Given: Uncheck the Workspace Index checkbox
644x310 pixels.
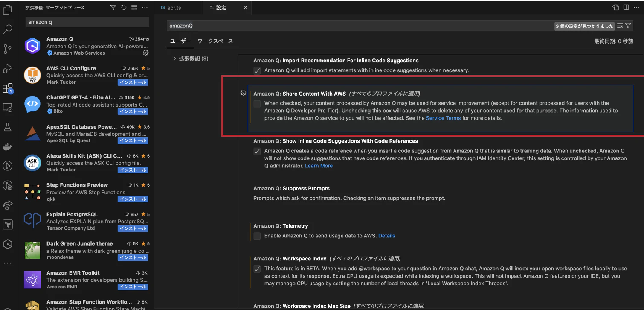Looking at the screenshot, I should (x=257, y=269).
